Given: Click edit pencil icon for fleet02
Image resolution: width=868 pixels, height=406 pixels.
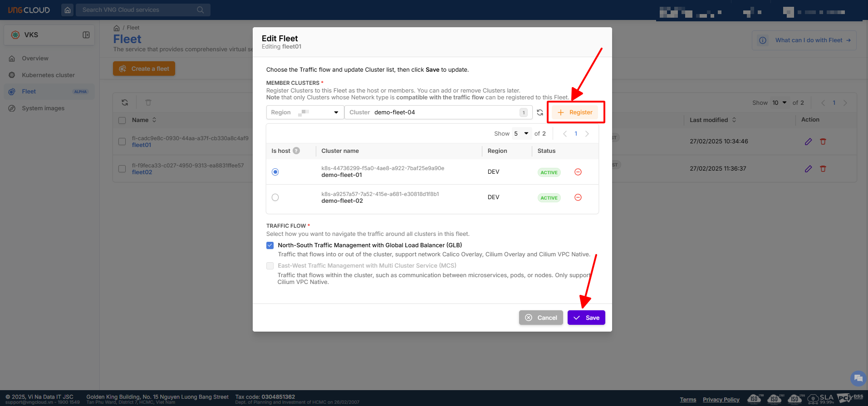Looking at the screenshot, I should tap(808, 169).
